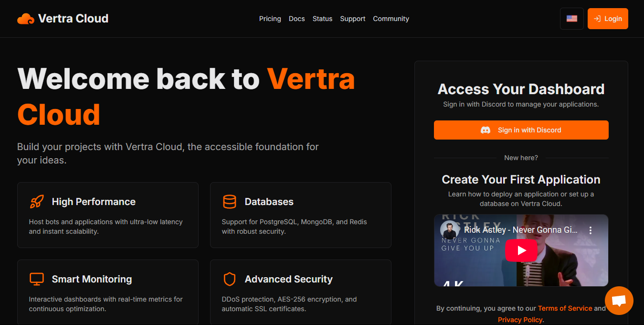
Task: Play the embedded Rick Astley video
Action: (521, 250)
